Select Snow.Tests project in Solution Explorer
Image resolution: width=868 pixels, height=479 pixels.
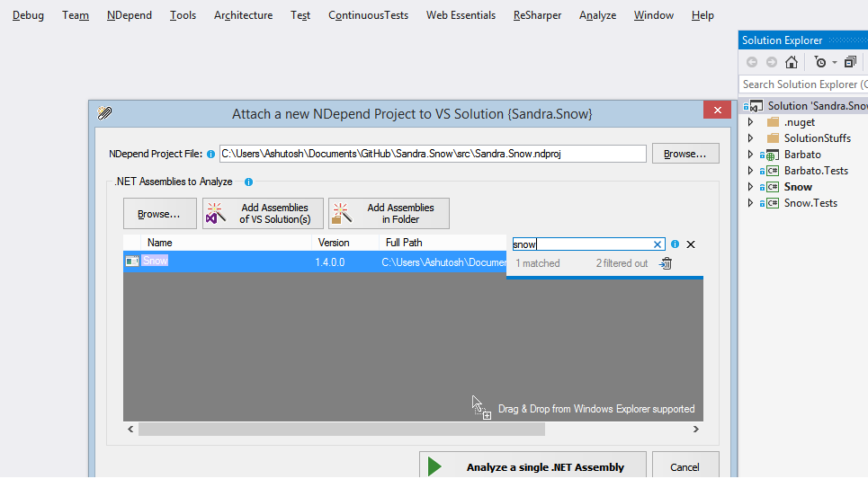pyautogui.click(x=810, y=203)
